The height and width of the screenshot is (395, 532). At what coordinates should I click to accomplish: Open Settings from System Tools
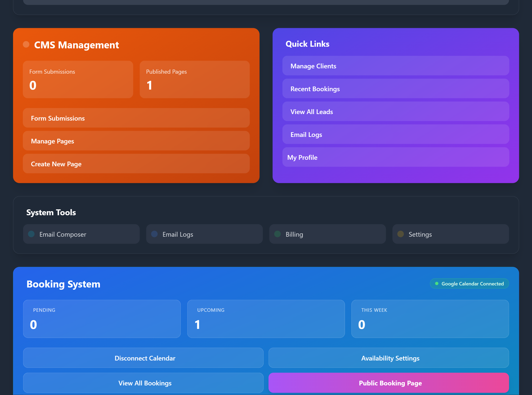450,234
